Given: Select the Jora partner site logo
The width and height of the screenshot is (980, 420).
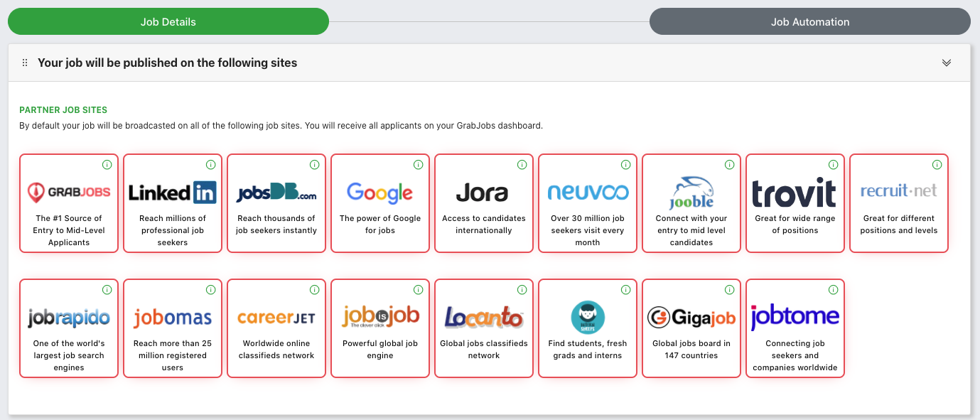Looking at the screenshot, I should pos(483,192).
